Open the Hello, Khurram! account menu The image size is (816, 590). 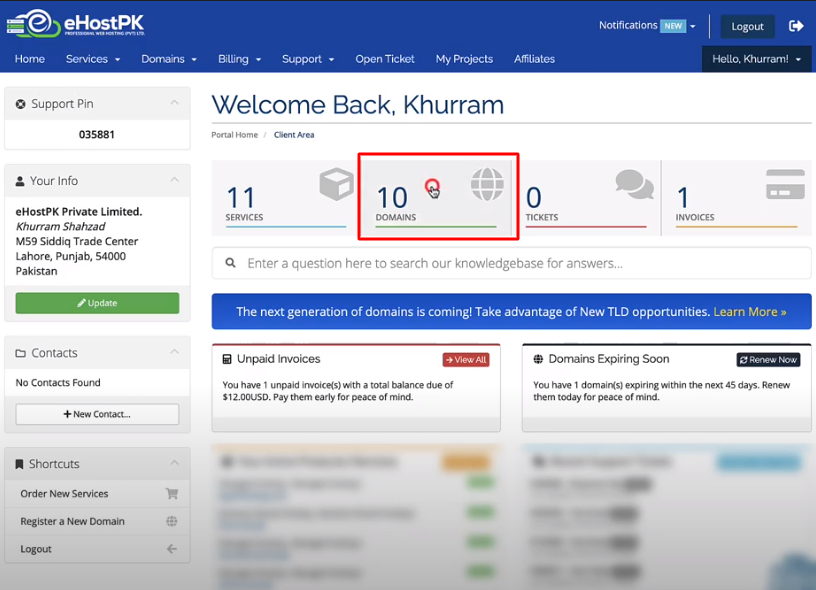pyautogui.click(x=756, y=59)
